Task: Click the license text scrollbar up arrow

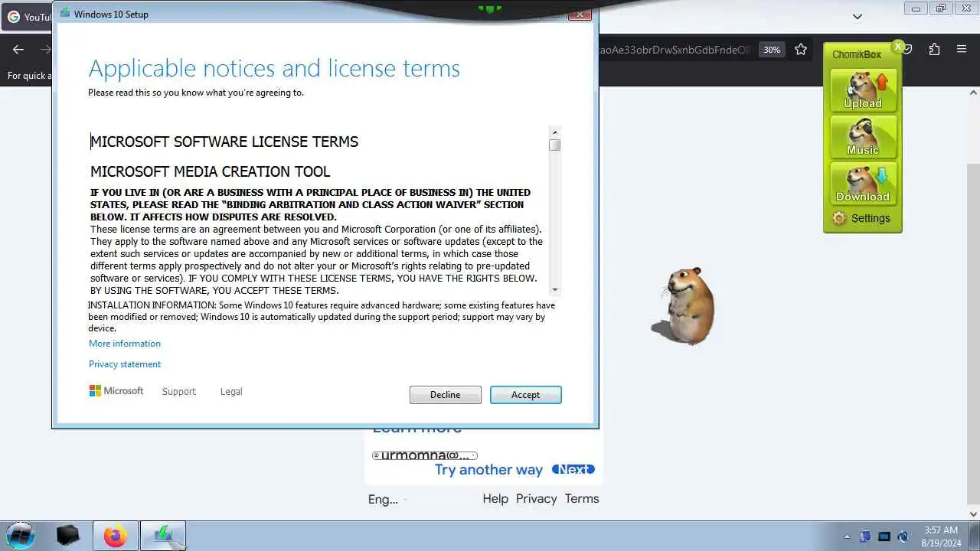Action: pos(555,132)
